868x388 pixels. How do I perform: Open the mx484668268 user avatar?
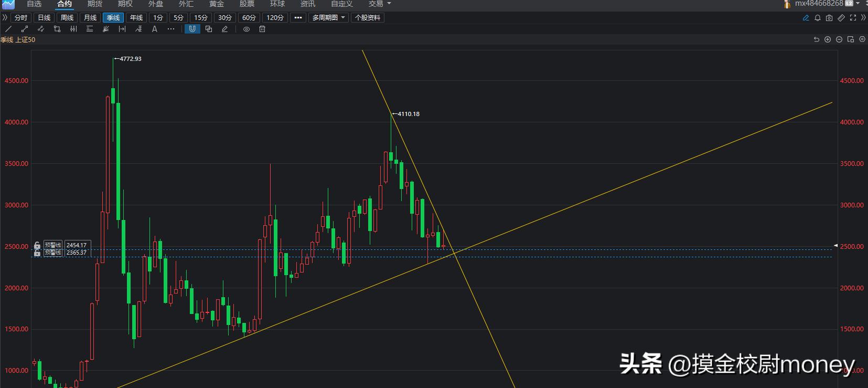click(787, 4)
